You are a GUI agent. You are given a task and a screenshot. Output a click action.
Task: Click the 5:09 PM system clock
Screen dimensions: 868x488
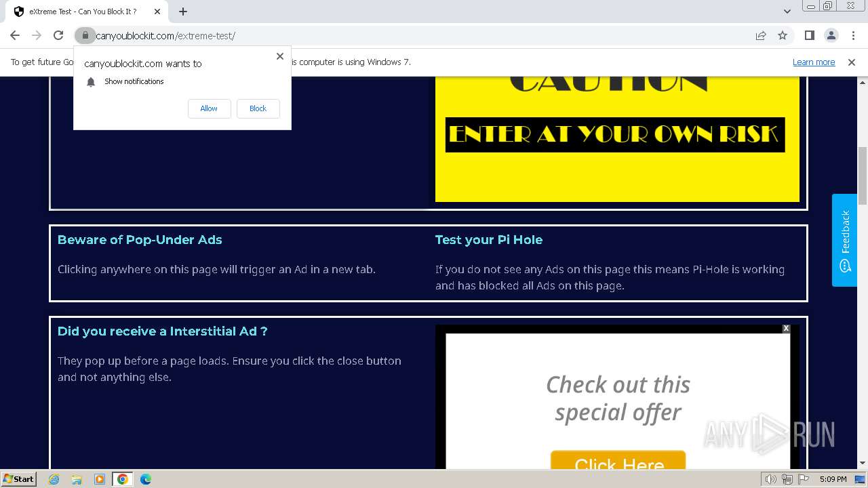click(x=833, y=479)
